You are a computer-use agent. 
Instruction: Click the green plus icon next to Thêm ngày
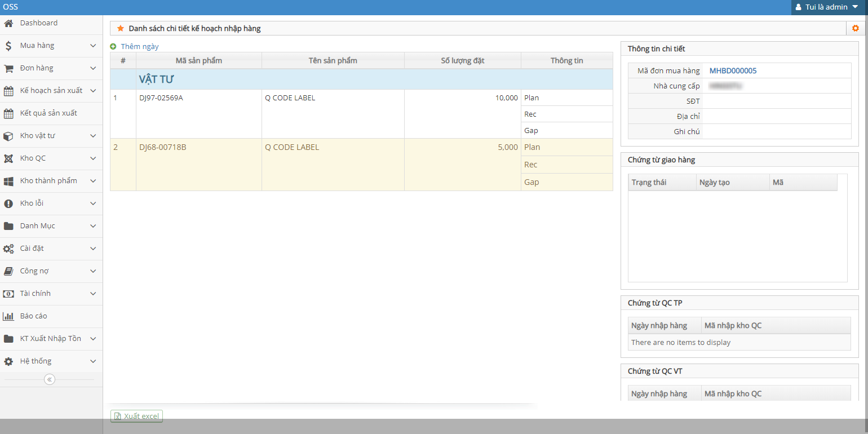tap(113, 47)
